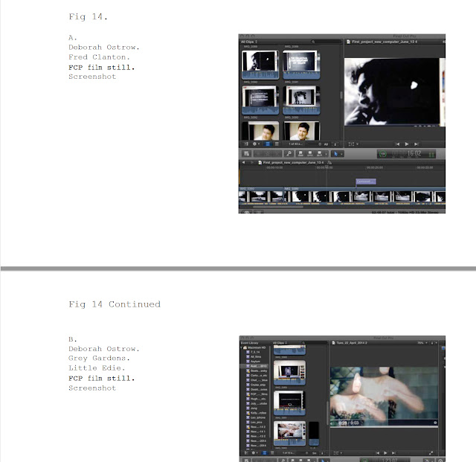This screenshot has width=476, height=462.
Task: Toggle the event library panel icon in Fig A
Action: [246, 144]
